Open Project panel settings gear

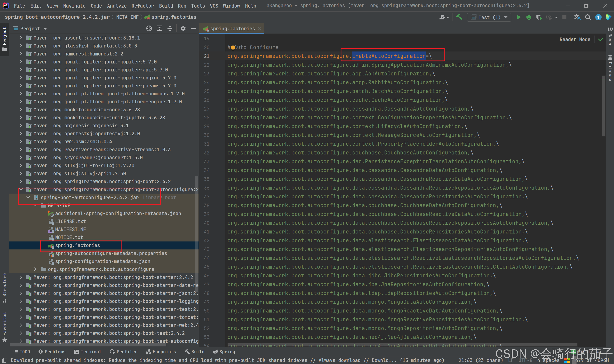[x=183, y=29]
